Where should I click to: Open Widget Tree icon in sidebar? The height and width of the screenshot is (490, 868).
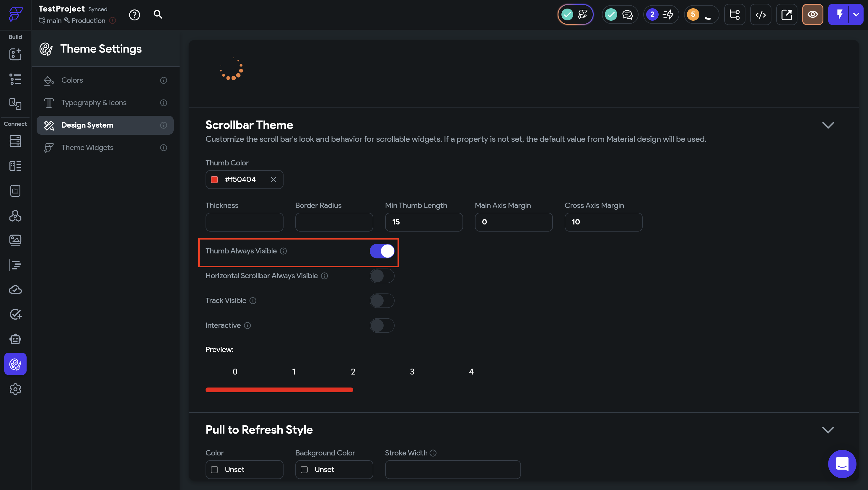point(15,79)
